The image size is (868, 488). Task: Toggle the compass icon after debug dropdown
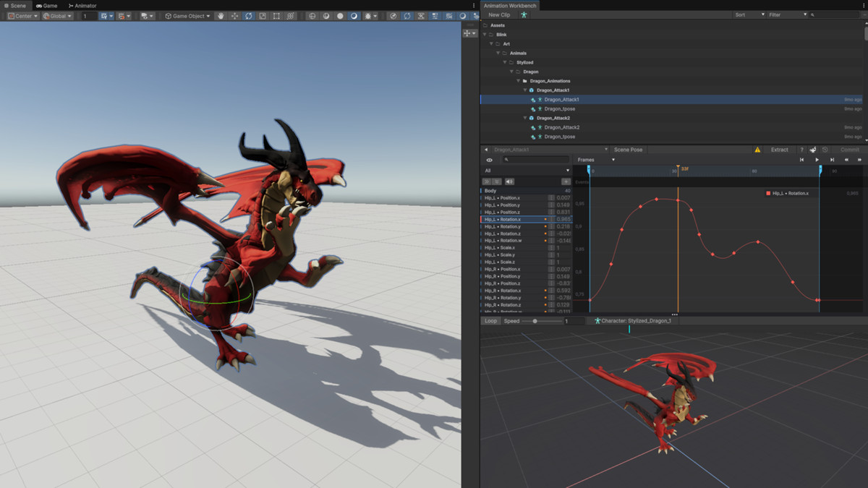393,16
